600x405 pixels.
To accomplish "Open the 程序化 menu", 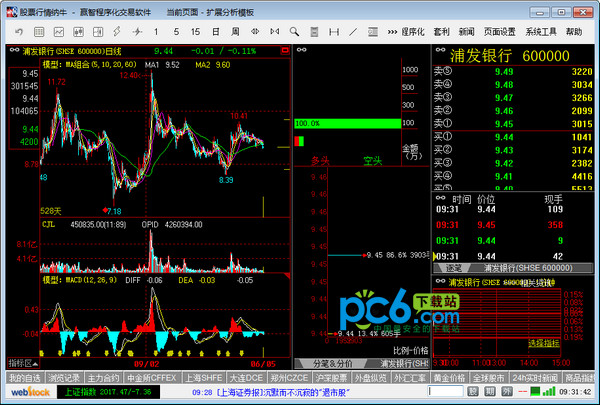I will 413,32.
